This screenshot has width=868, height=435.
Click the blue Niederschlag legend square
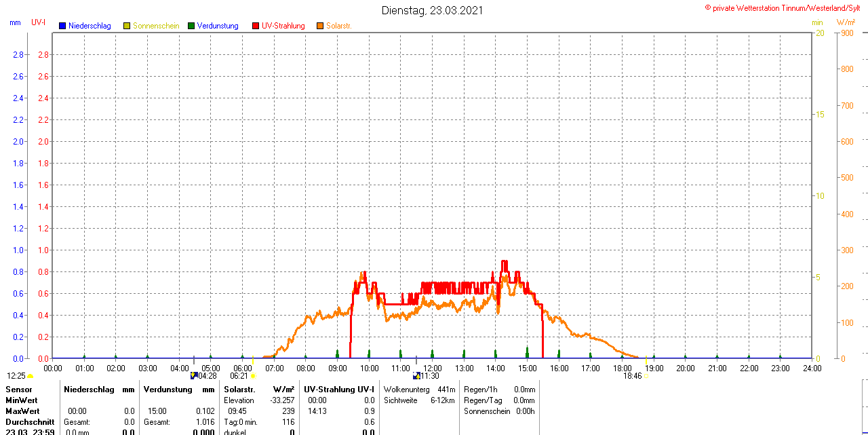[62, 26]
